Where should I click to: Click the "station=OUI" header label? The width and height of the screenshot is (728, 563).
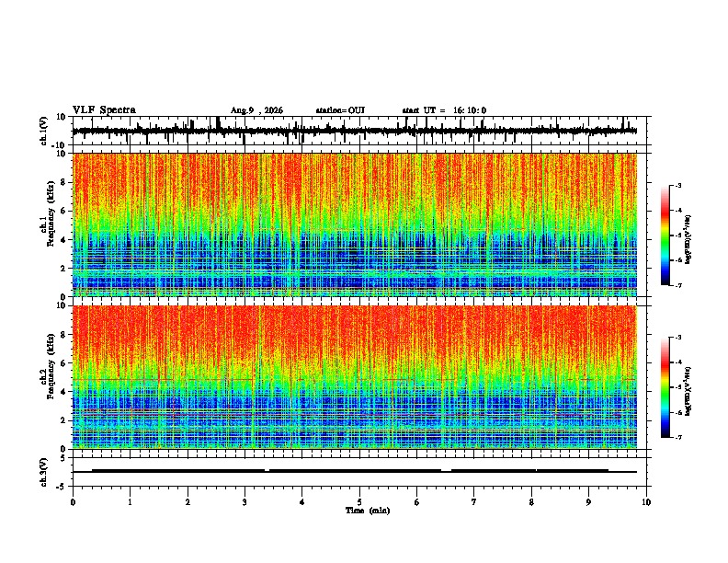(x=340, y=110)
